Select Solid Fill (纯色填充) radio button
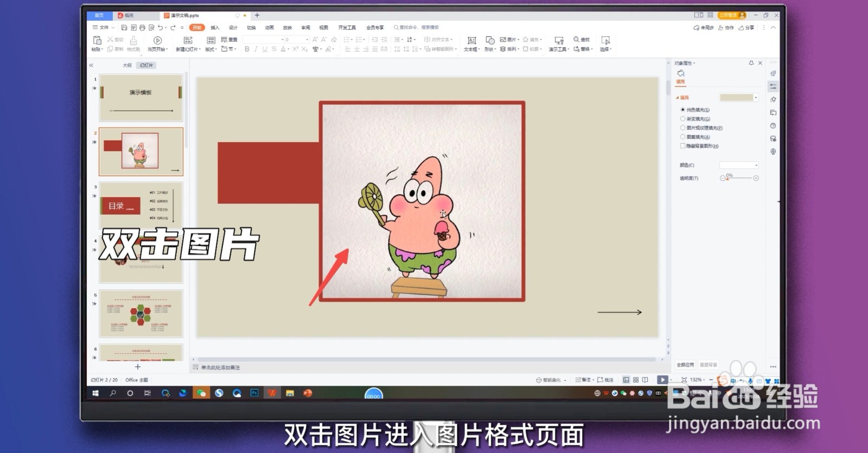 683,110
